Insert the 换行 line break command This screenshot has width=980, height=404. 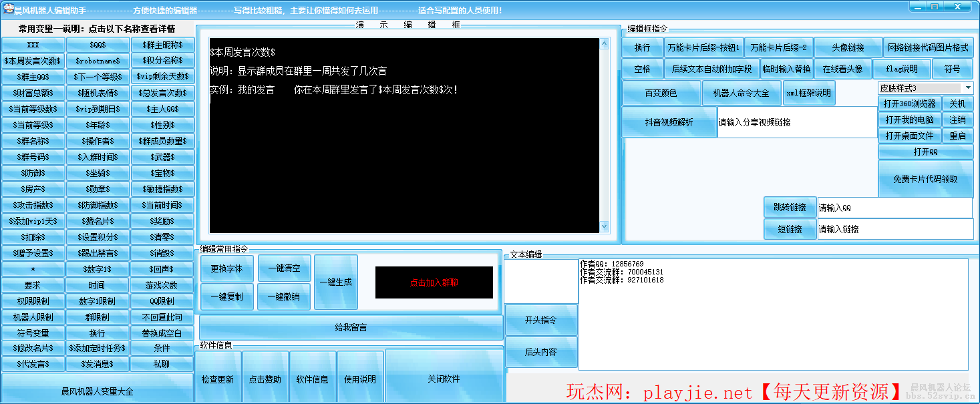[642, 47]
